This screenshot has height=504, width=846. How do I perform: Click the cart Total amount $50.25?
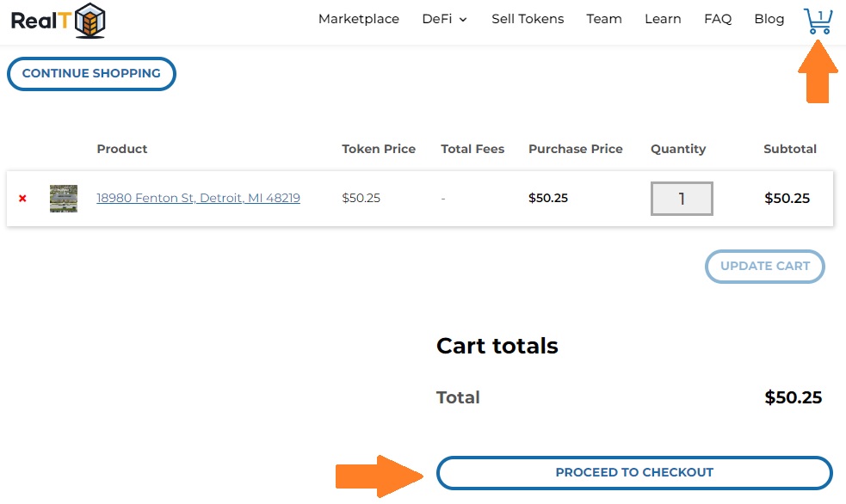[x=793, y=397]
